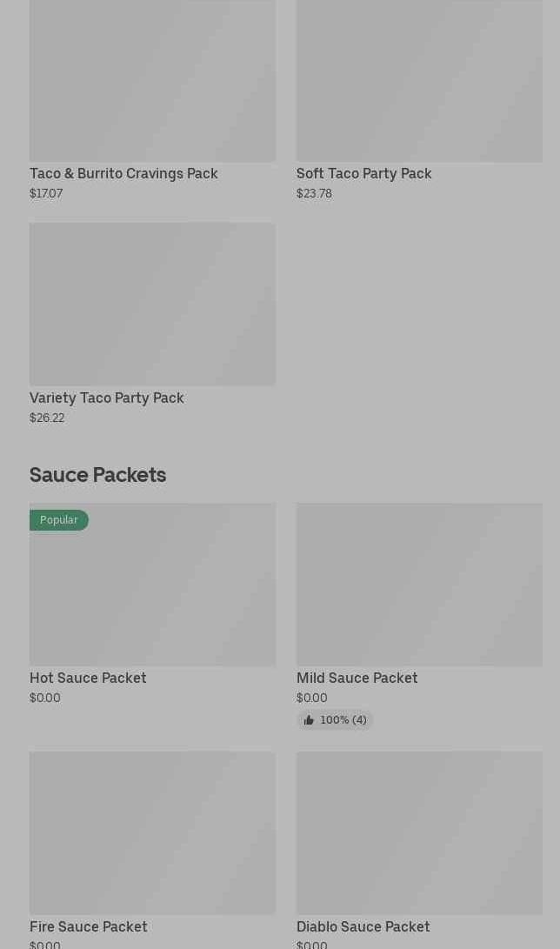Select the Diablo Sauce Packet image
Image resolution: width=560 pixels, height=949 pixels.
coord(419,832)
